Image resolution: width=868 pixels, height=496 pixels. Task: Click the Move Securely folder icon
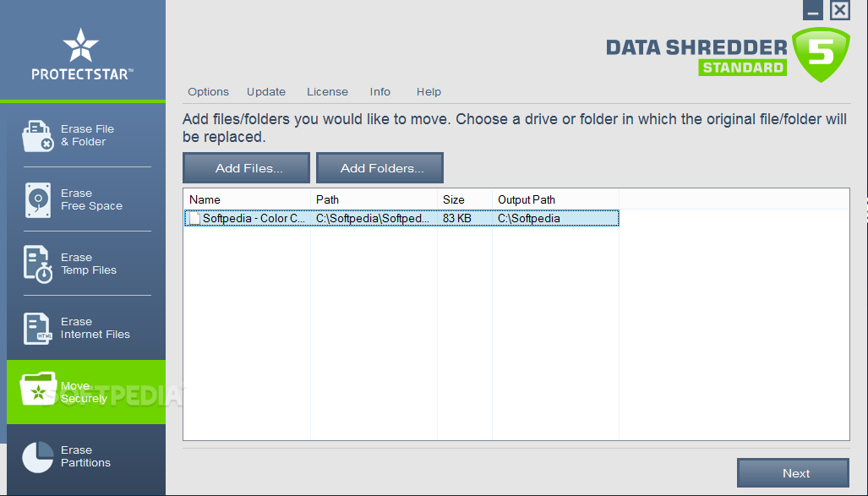(x=38, y=389)
